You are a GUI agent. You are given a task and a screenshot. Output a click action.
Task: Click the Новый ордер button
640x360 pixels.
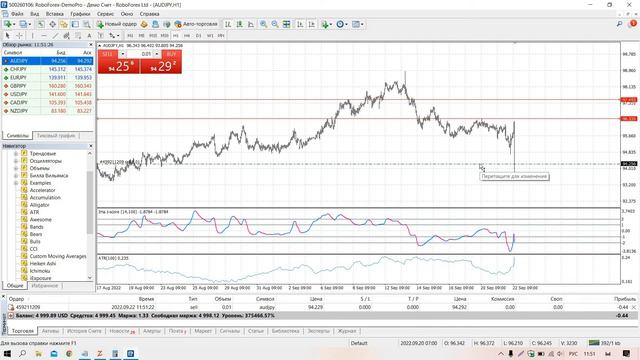pos(116,24)
